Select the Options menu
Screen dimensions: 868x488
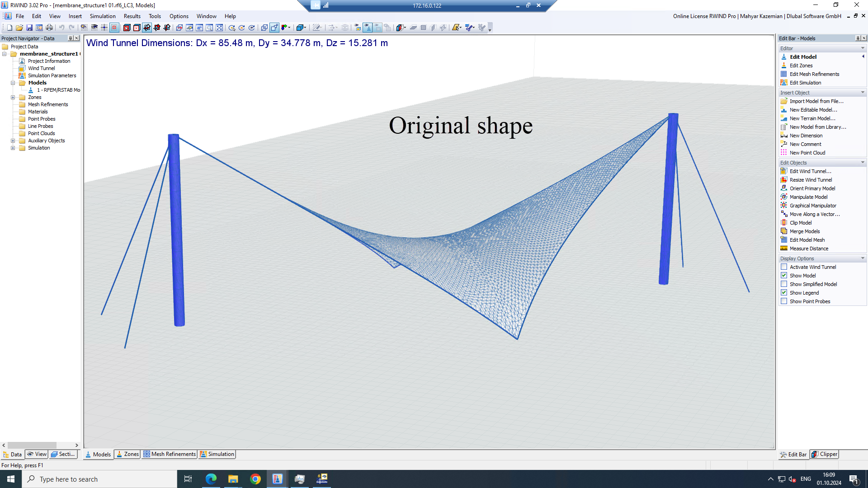pyautogui.click(x=178, y=16)
